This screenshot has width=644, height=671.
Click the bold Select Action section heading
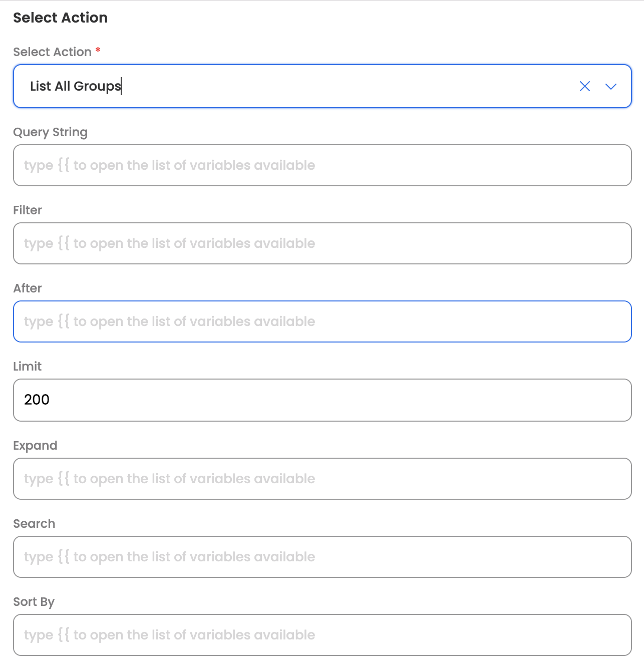pos(60,18)
